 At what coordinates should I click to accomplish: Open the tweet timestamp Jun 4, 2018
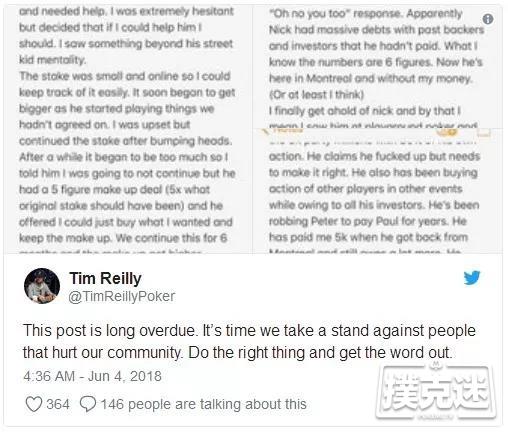[92, 376]
